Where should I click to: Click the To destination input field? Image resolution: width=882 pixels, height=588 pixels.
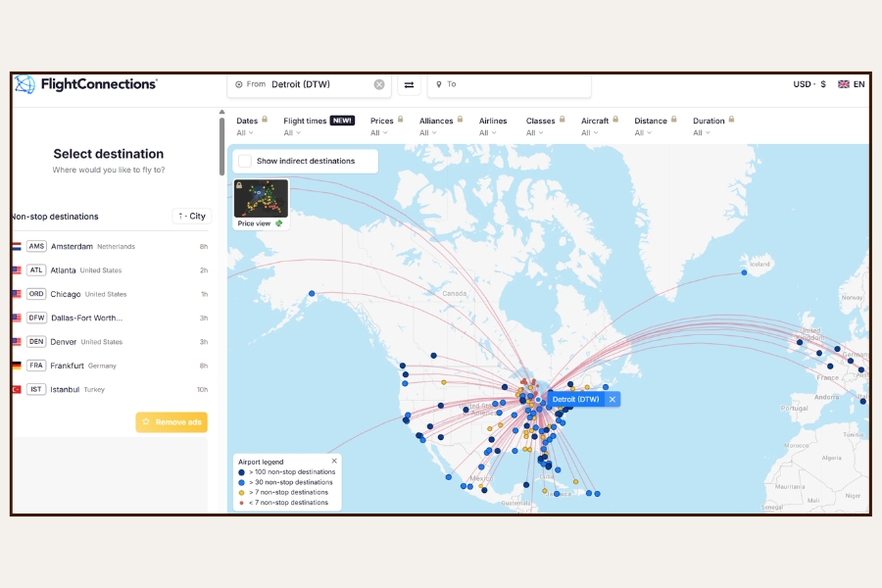tap(510, 84)
